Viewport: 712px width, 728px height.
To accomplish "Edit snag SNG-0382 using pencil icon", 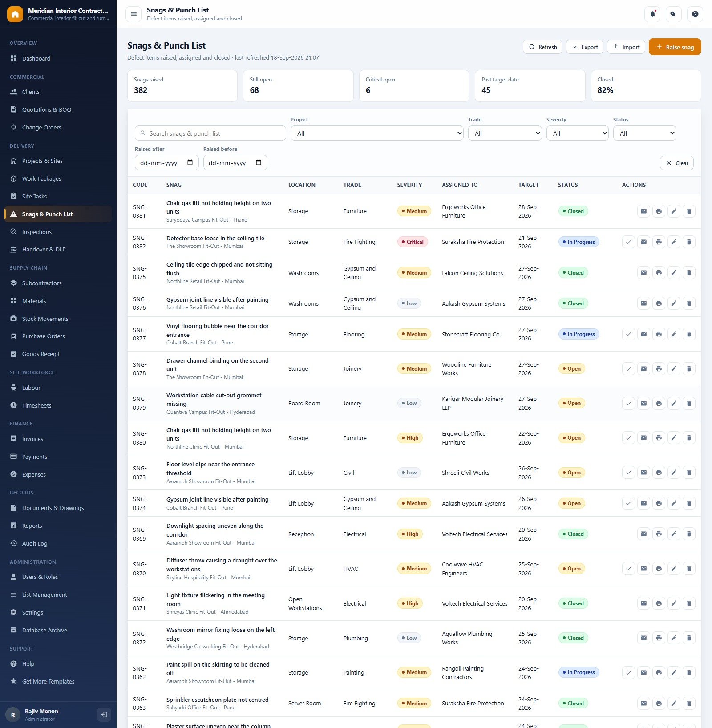I will pyautogui.click(x=674, y=242).
